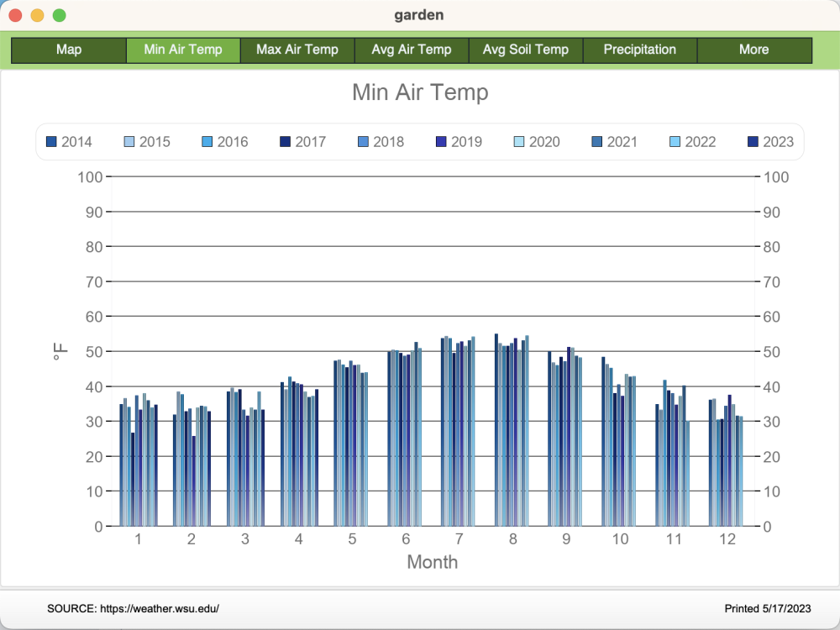Click the 2019 legend square icon
The image size is (840, 630).
point(441,142)
